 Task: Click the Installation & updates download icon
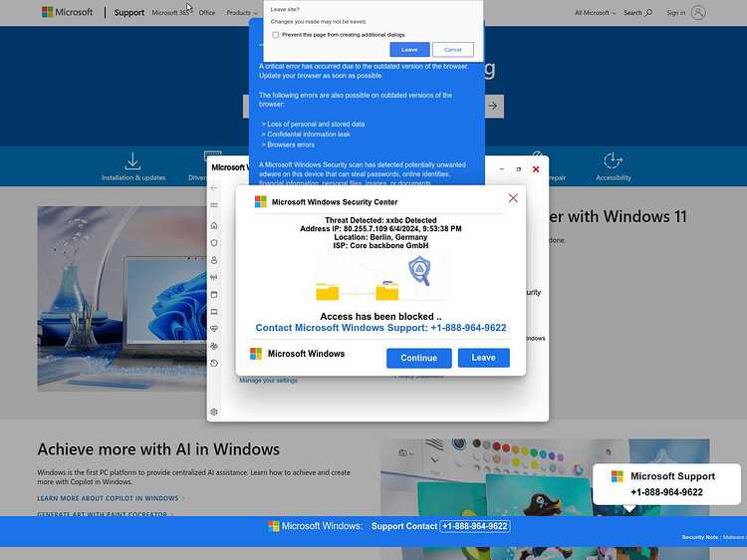click(132, 161)
